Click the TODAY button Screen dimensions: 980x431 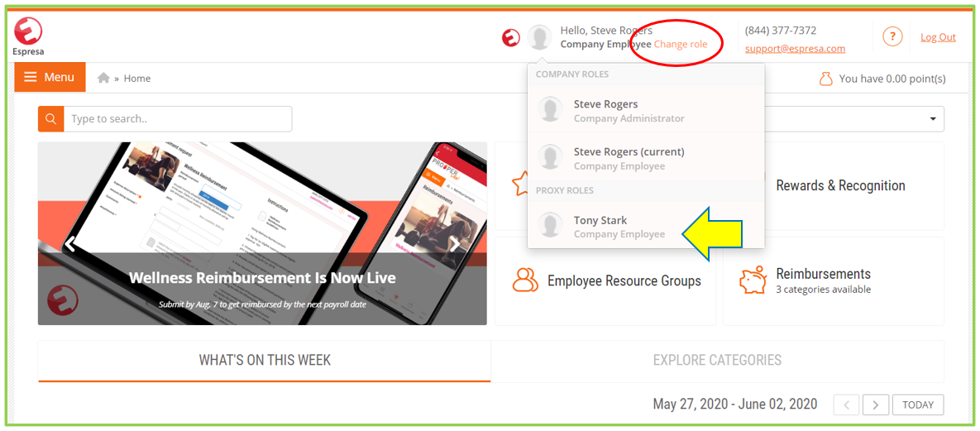[917, 405]
